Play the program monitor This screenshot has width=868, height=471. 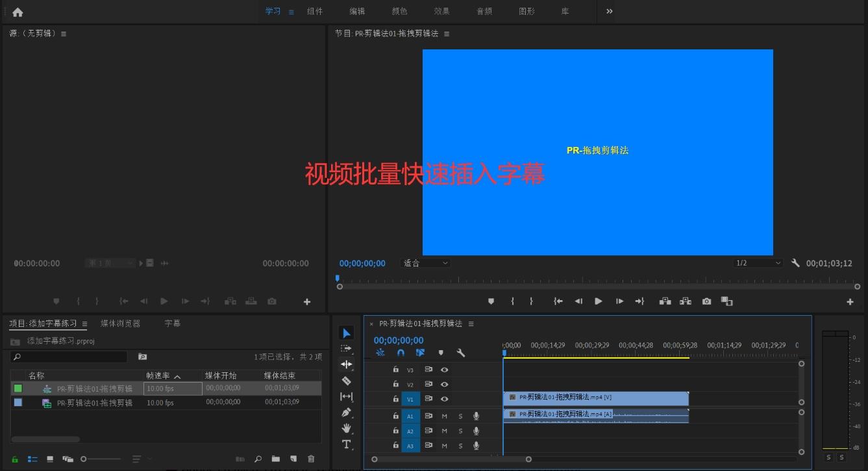[598, 301]
